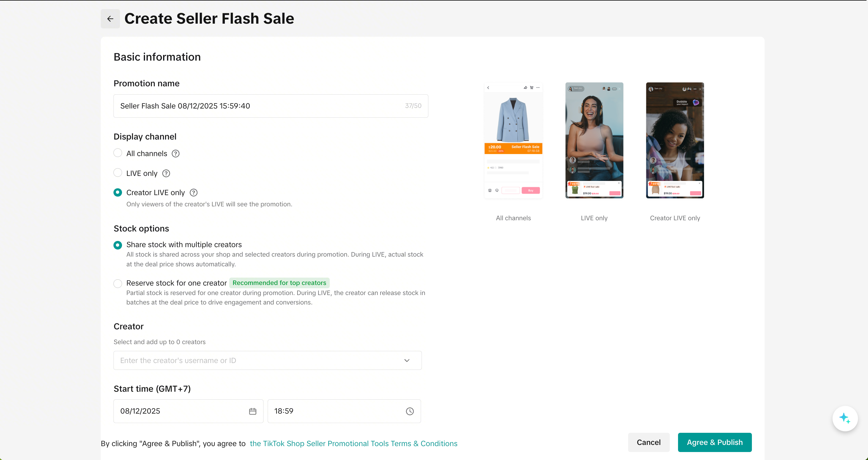
Task: Open the start time clock icon
Action: [x=410, y=411]
